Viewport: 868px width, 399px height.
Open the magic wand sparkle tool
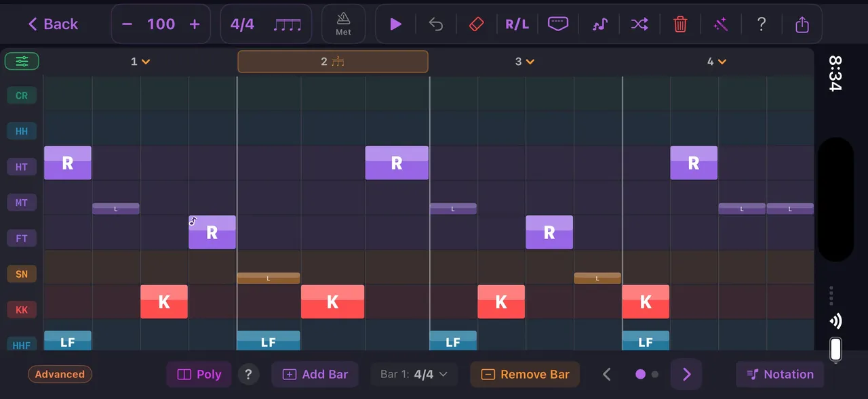720,24
